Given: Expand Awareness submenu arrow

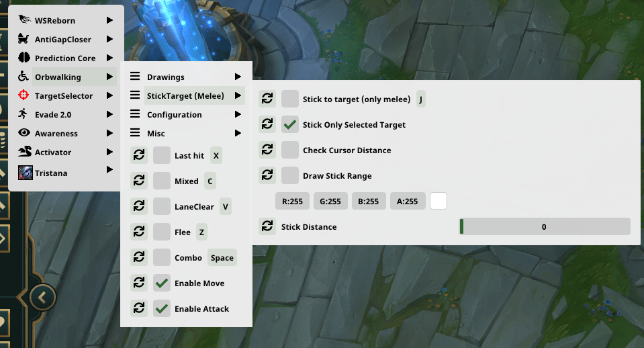Looking at the screenshot, I should [109, 133].
